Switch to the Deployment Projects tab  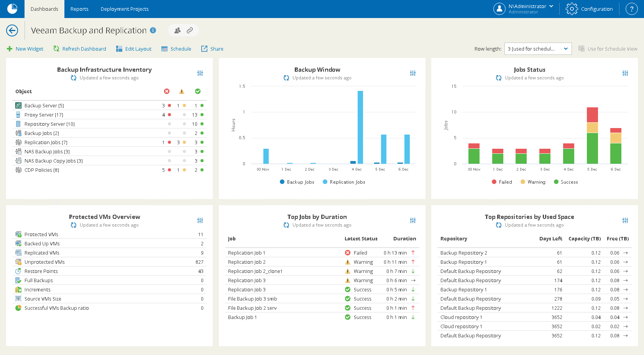click(x=125, y=9)
